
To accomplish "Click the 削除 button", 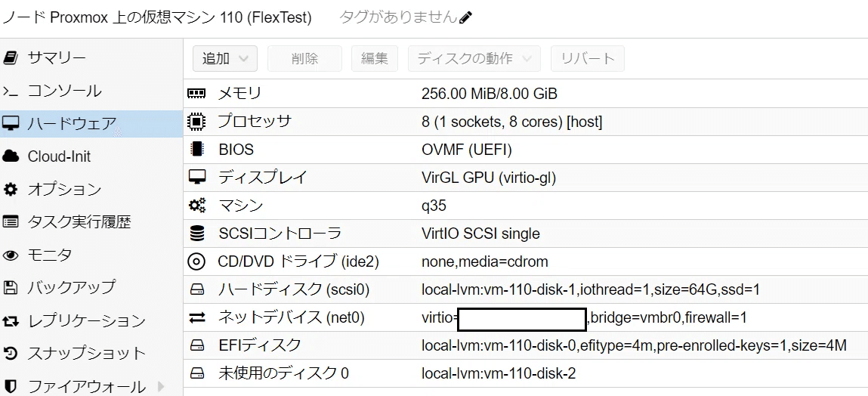I will 304,58.
